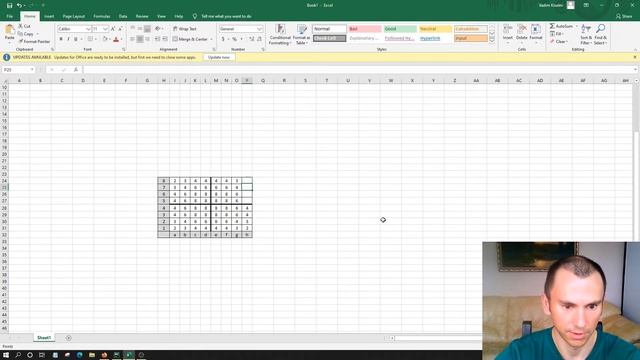Open Conditional Formatting menu
Image resolution: width=640 pixels, height=360 pixels.
pos(280,34)
